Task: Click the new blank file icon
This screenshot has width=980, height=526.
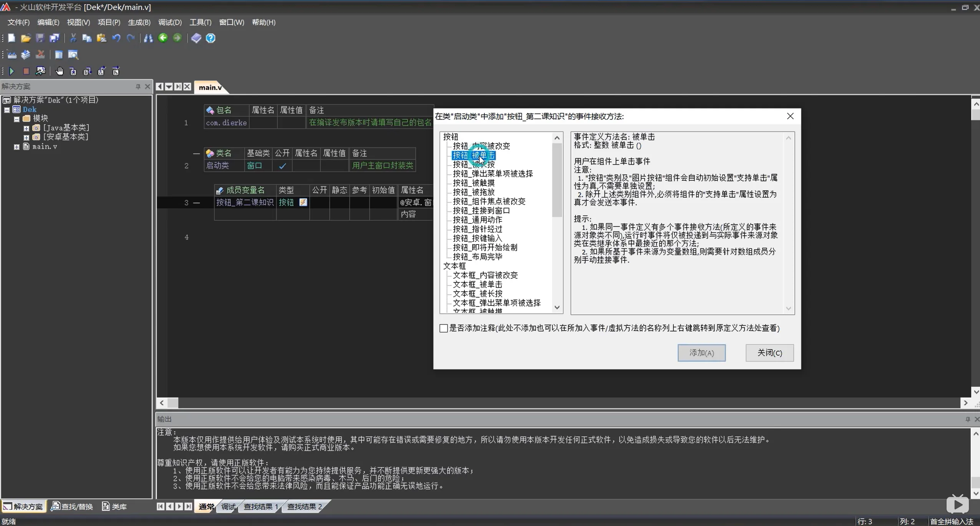Action: pos(12,38)
